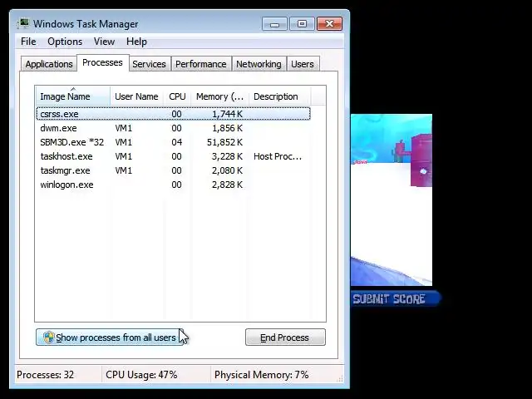Click the 2,080 K memory value
The height and width of the screenshot is (399, 532).
point(227,170)
